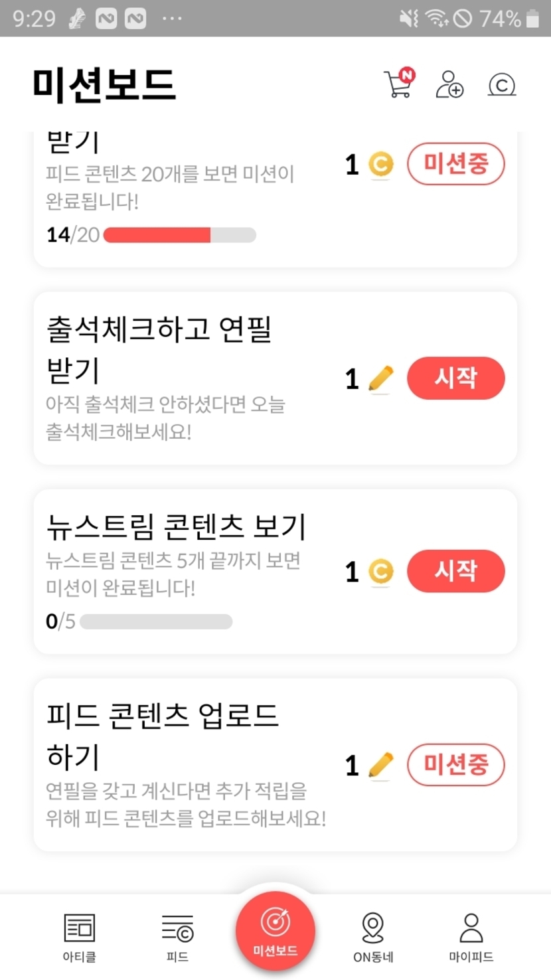This screenshot has height=980, width=551.
Task: Tap 미션중 on 피드 콘텐츠 업로드 하기
Action: point(455,765)
